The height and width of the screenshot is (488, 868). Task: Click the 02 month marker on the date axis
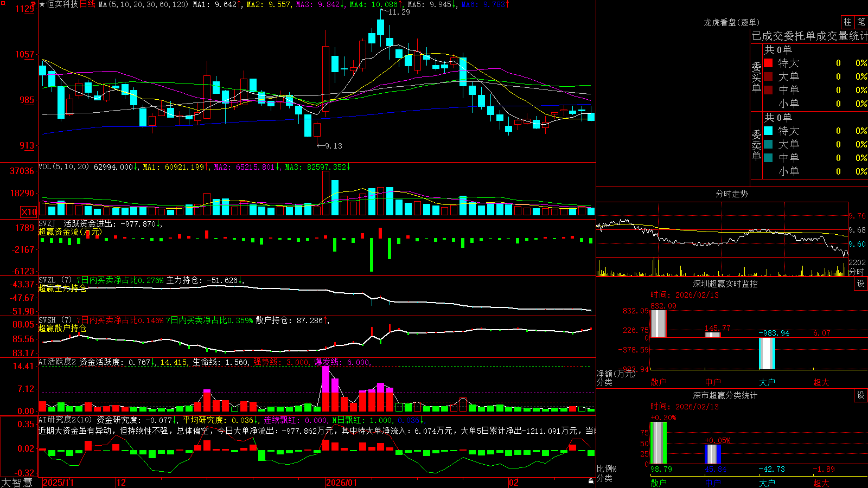coord(514,483)
